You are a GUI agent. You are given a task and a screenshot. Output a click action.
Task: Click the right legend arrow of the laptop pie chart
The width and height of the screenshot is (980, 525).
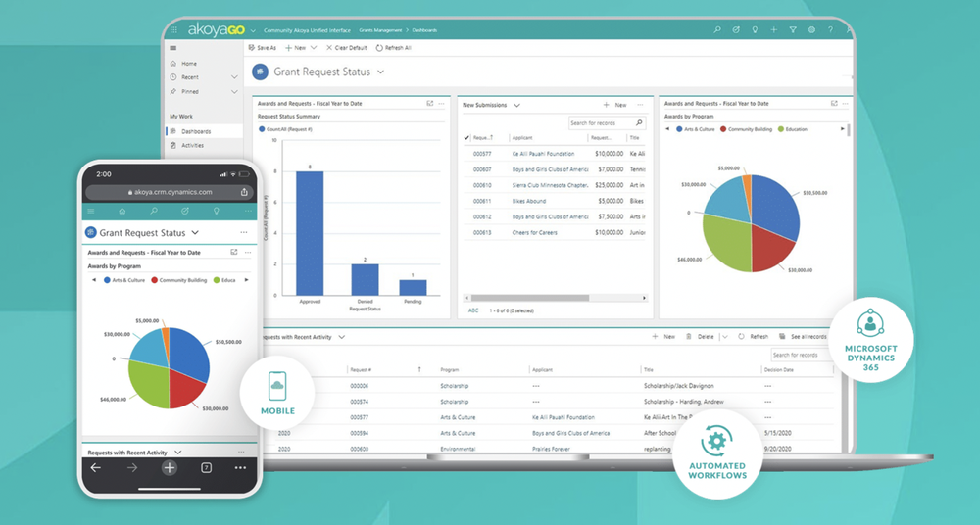point(842,129)
